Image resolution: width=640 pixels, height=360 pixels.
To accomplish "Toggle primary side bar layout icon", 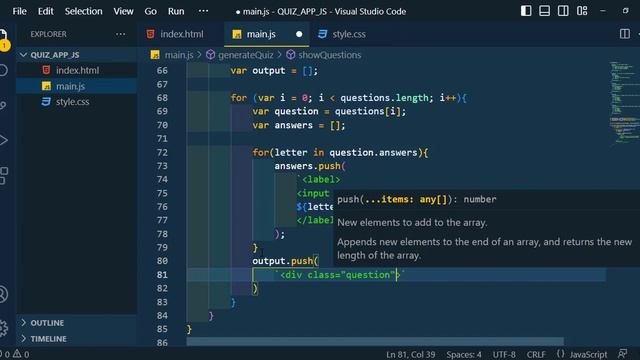I will tap(526, 11).
